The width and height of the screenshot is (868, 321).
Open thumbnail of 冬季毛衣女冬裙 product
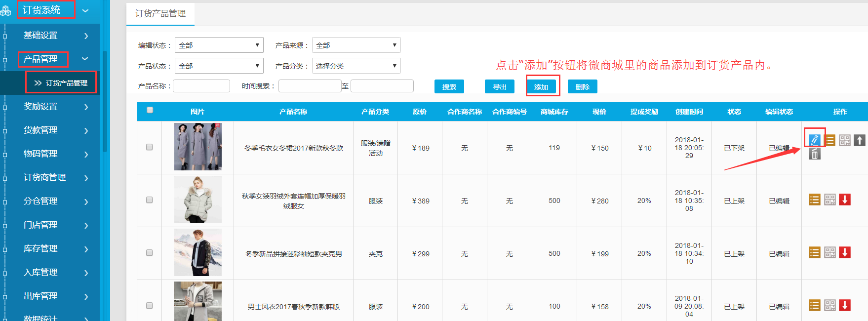[198, 147]
